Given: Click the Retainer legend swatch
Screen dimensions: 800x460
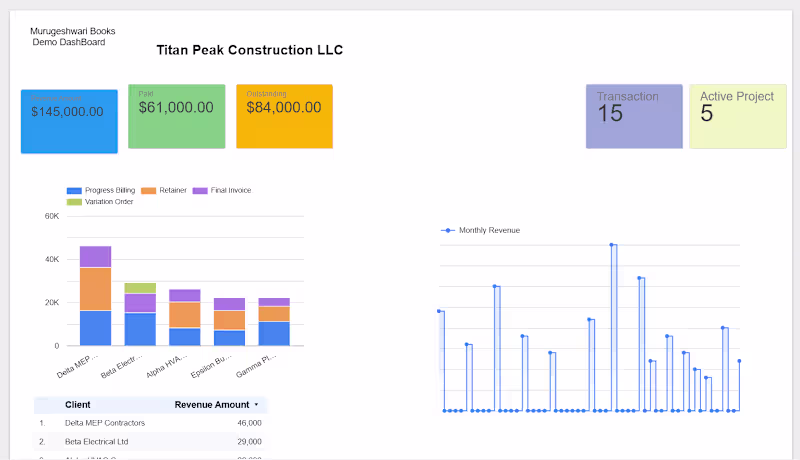Looking at the screenshot, I should click(x=148, y=191).
